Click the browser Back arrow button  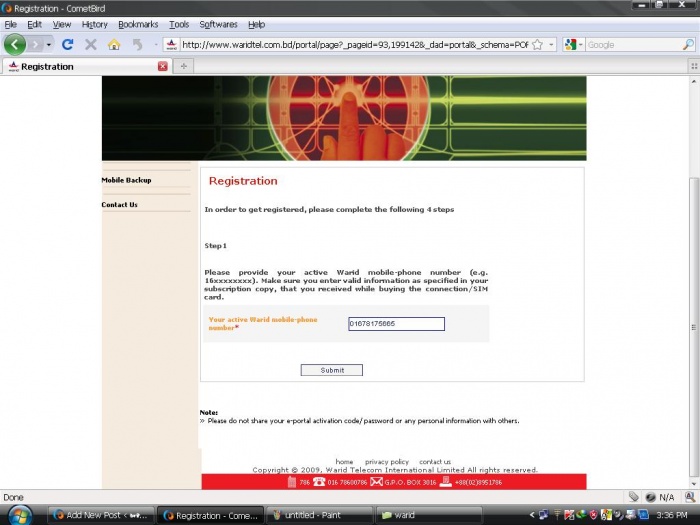coord(15,44)
